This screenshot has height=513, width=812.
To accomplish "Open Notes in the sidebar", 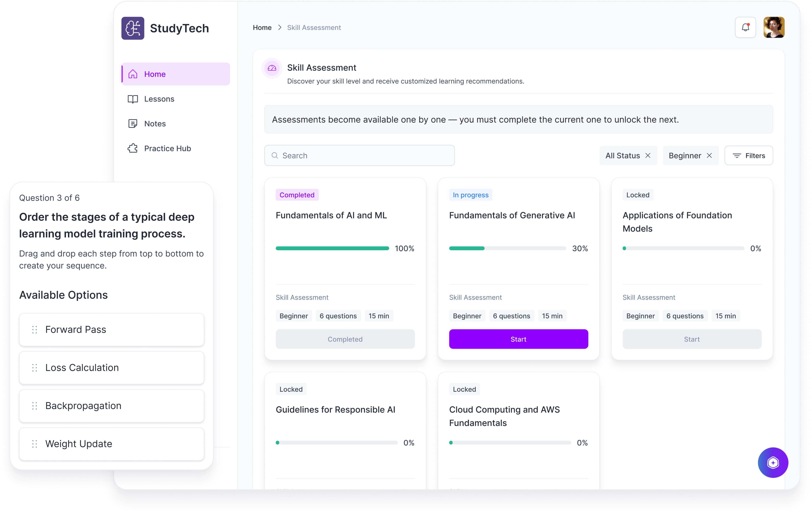I will coord(176,124).
